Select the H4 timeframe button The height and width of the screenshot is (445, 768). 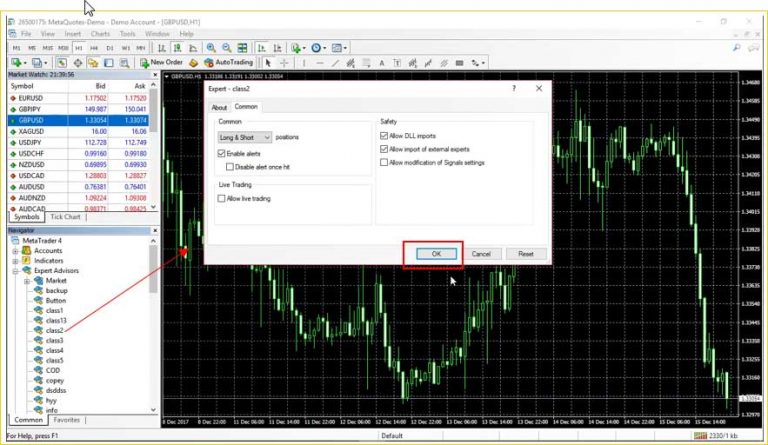tap(94, 48)
